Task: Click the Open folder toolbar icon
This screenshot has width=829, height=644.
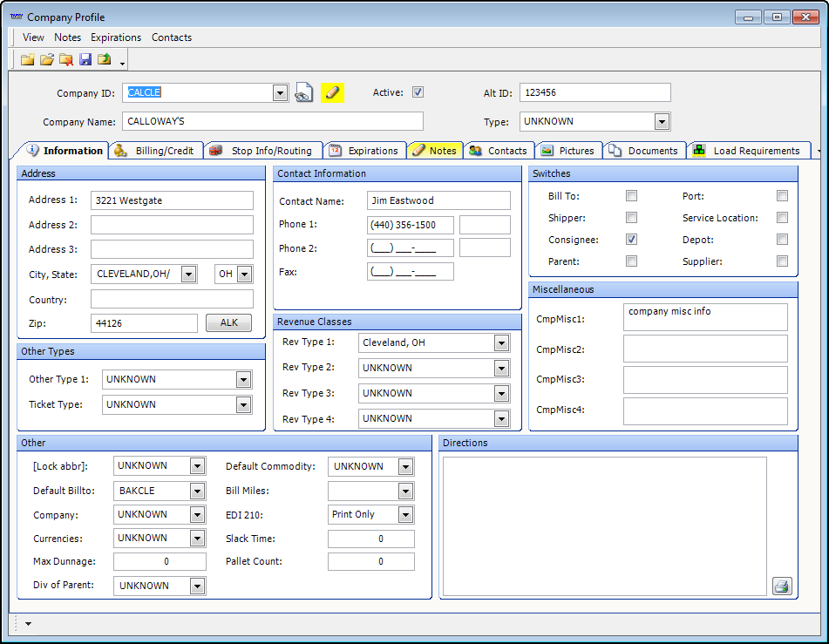Action: [x=47, y=59]
